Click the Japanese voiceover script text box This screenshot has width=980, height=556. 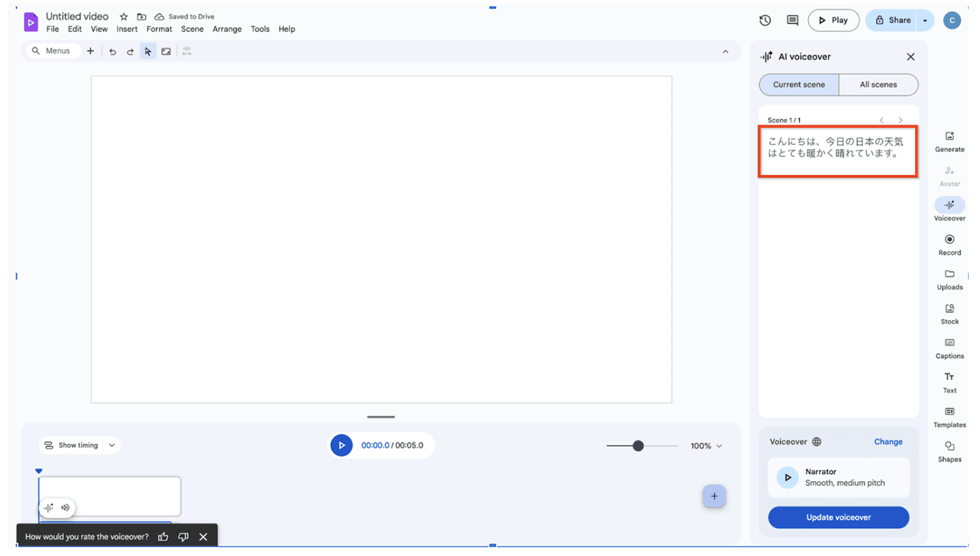tap(838, 151)
